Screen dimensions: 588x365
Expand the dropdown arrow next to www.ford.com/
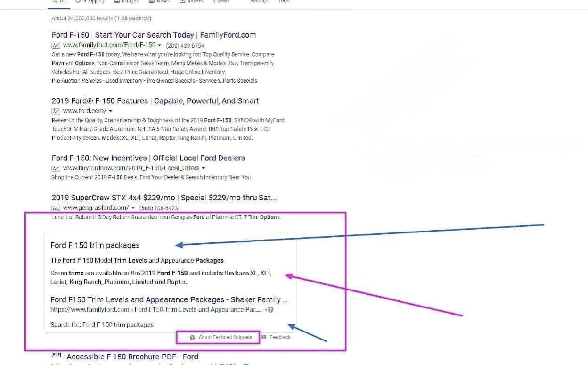pyautogui.click(x=111, y=111)
